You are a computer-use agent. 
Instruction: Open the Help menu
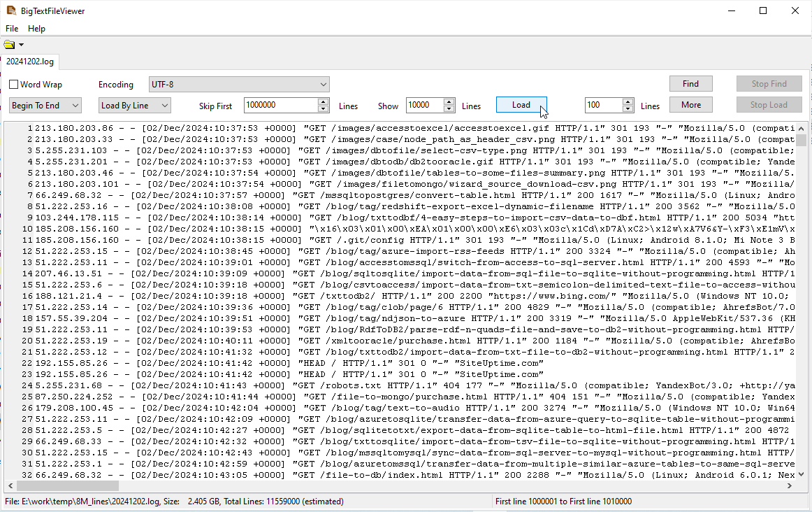coord(36,29)
